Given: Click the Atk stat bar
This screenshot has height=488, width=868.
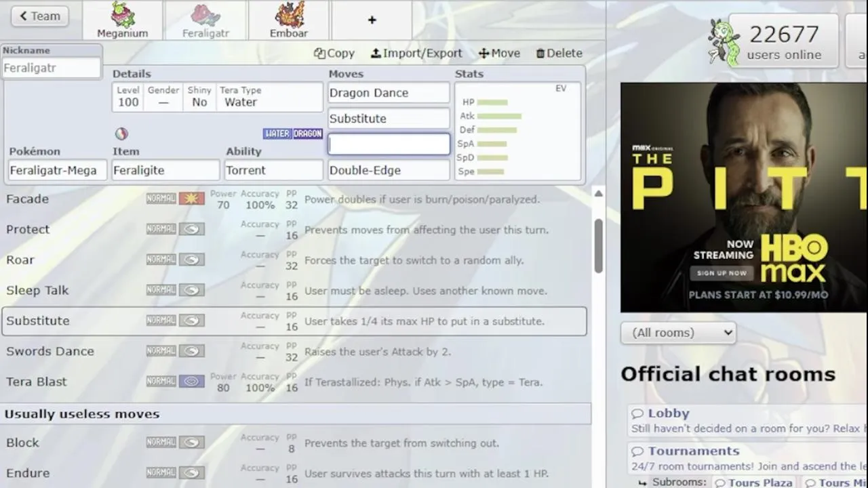Looking at the screenshot, I should pos(499,117).
